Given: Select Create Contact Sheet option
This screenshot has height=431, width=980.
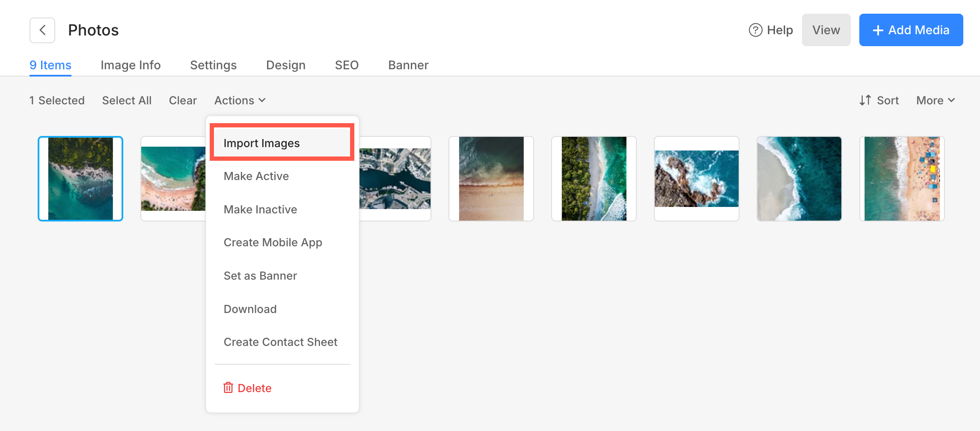Looking at the screenshot, I should click(280, 342).
